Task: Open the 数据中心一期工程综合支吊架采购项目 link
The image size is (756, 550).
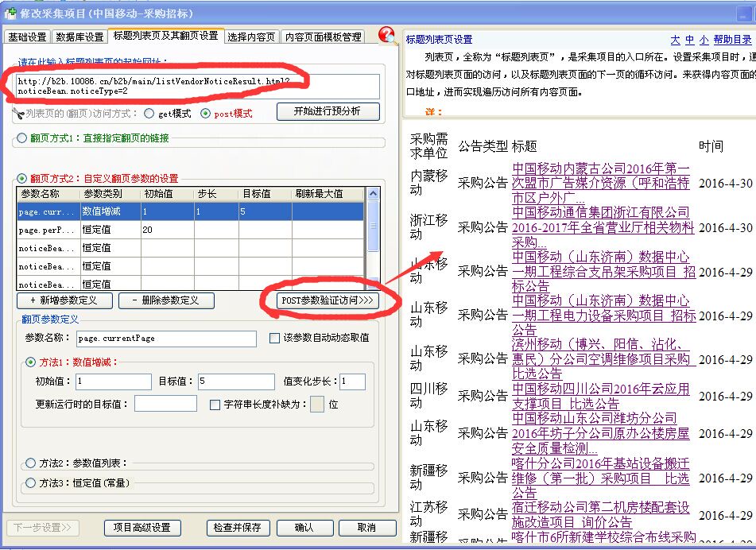Action: click(603, 271)
